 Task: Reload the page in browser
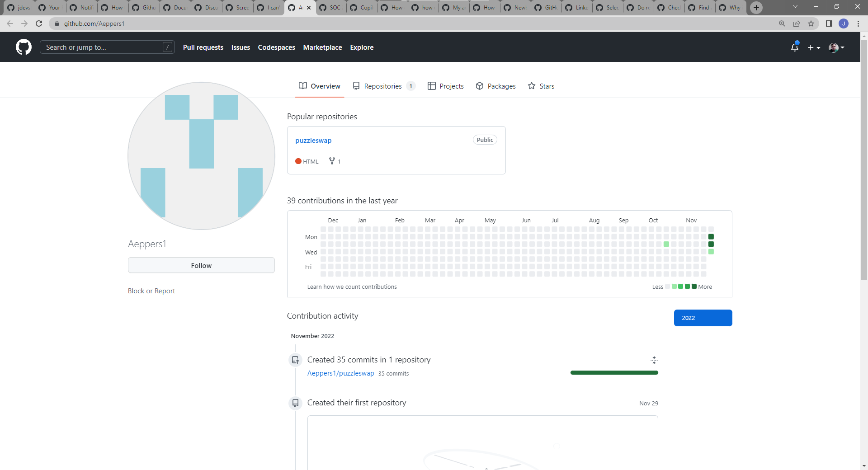pyautogui.click(x=39, y=23)
